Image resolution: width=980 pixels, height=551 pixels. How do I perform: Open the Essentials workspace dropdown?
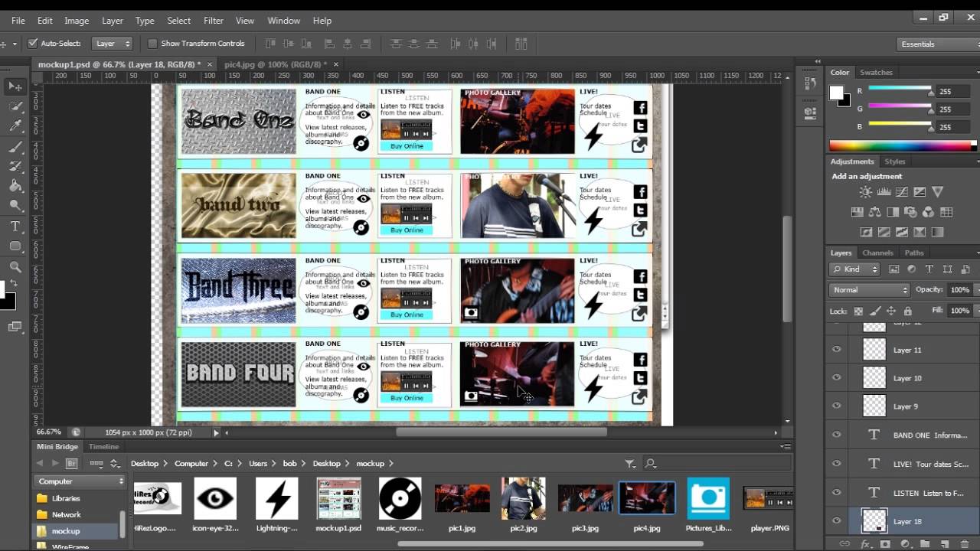pos(938,44)
